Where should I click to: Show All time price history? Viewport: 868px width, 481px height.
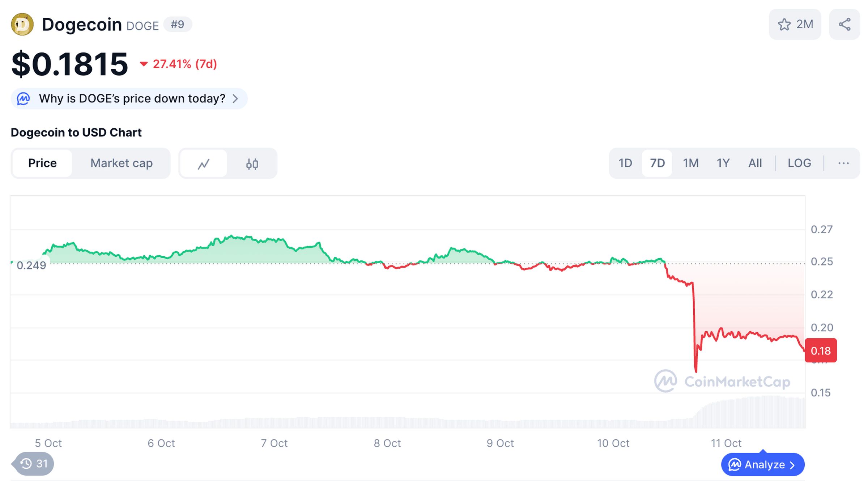(755, 163)
